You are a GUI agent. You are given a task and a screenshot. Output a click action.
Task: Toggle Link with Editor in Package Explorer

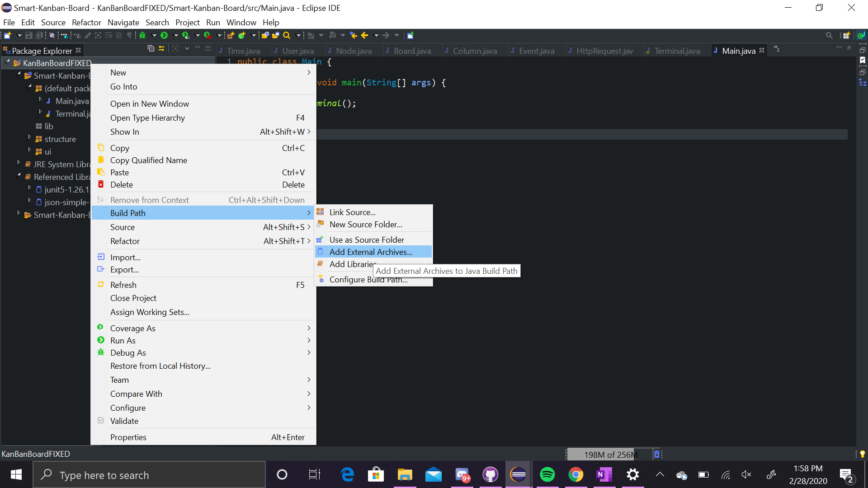(x=161, y=48)
